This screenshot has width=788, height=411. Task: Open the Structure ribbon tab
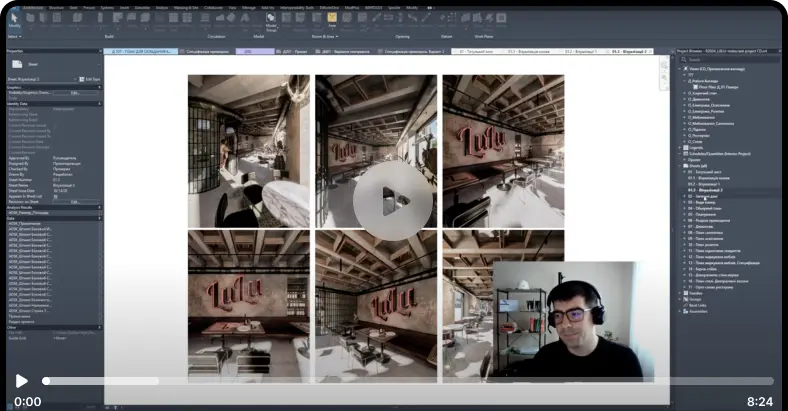(x=56, y=8)
